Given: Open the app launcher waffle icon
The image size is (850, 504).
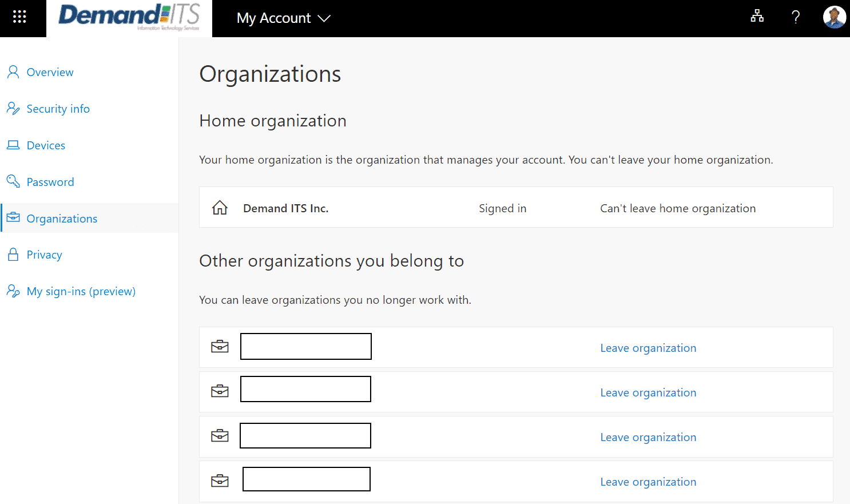Looking at the screenshot, I should click(19, 16).
